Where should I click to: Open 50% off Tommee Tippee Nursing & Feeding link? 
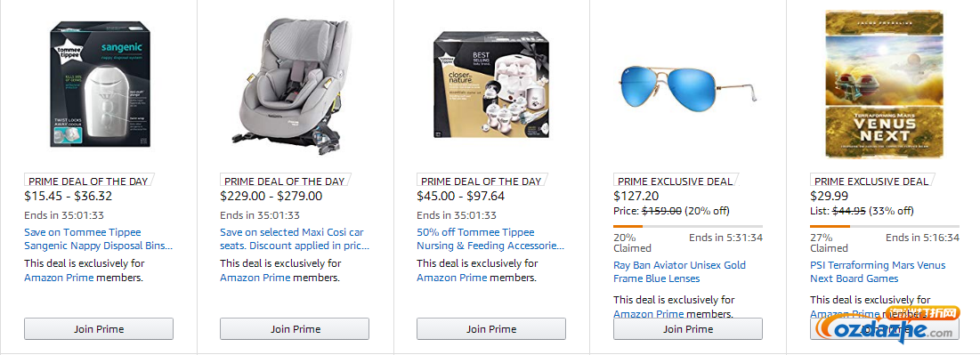[490, 238]
